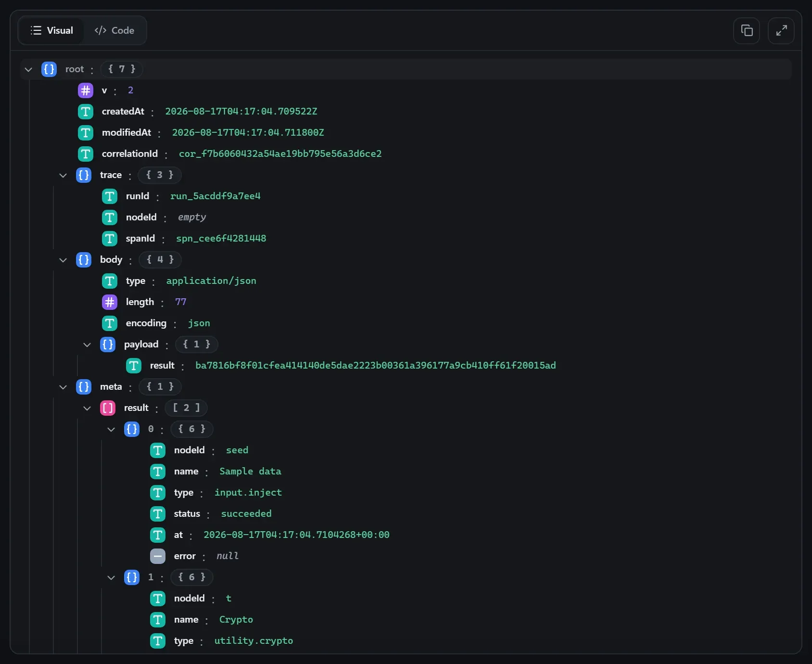The width and height of the screenshot is (812, 664).
Task: Collapse the root node chevron
Action: (x=28, y=69)
